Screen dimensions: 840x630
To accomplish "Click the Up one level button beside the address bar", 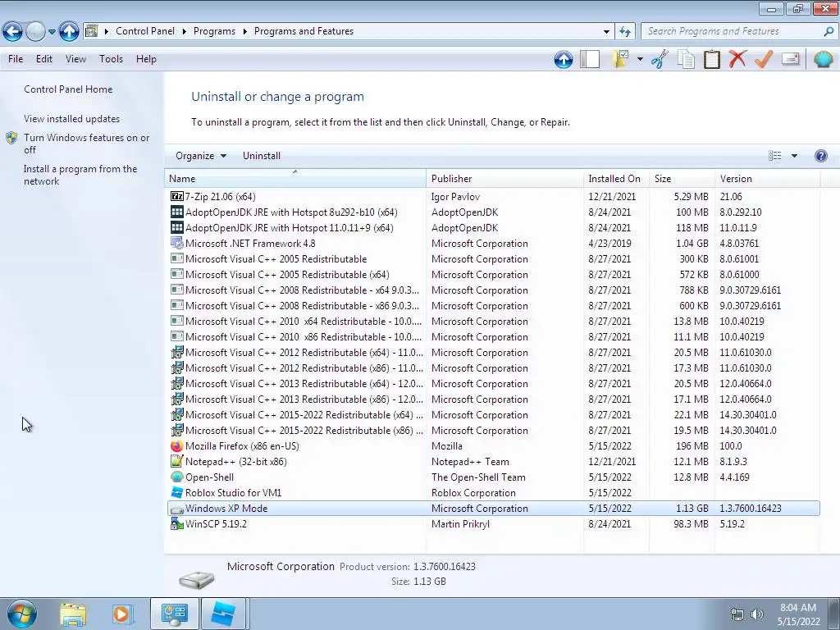I will point(69,32).
